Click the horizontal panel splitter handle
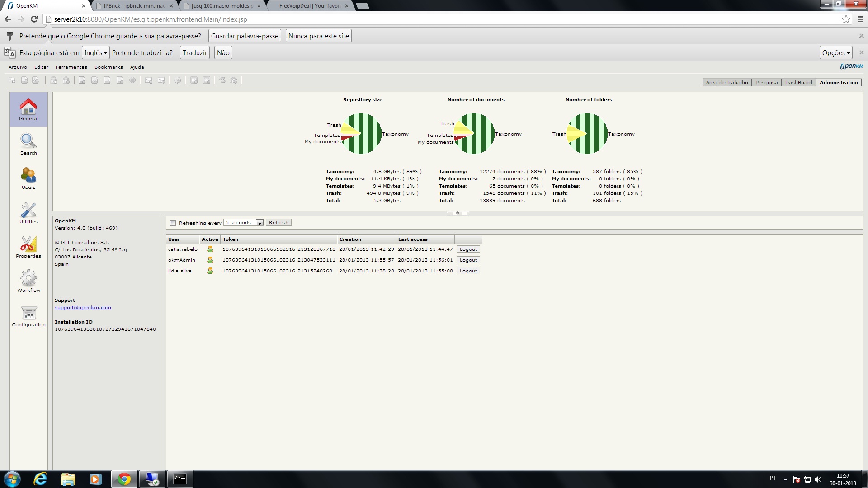Viewport: 868px width, 488px height. [x=458, y=213]
